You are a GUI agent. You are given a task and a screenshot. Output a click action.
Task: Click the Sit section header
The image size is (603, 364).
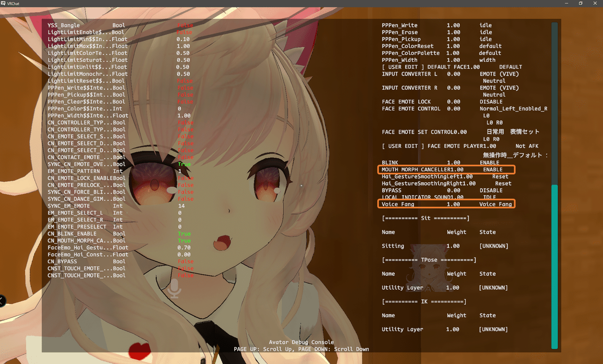(x=426, y=218)
